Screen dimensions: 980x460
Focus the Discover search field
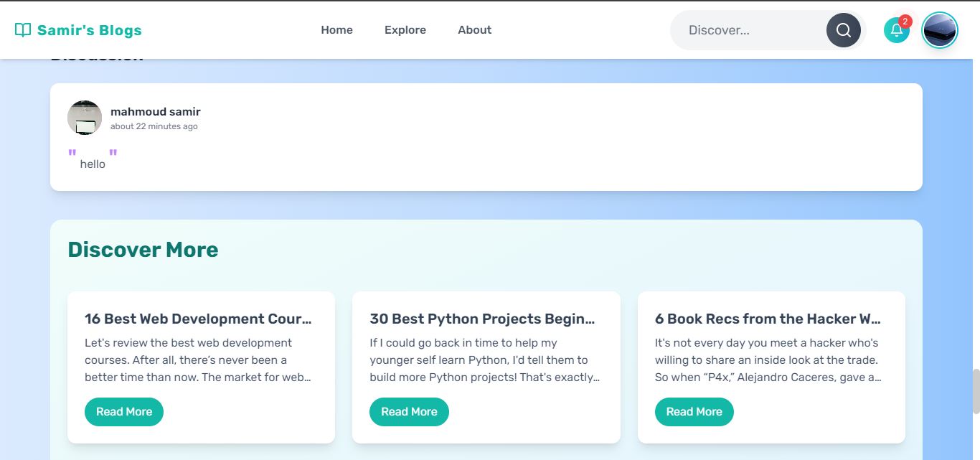point(750,30)
